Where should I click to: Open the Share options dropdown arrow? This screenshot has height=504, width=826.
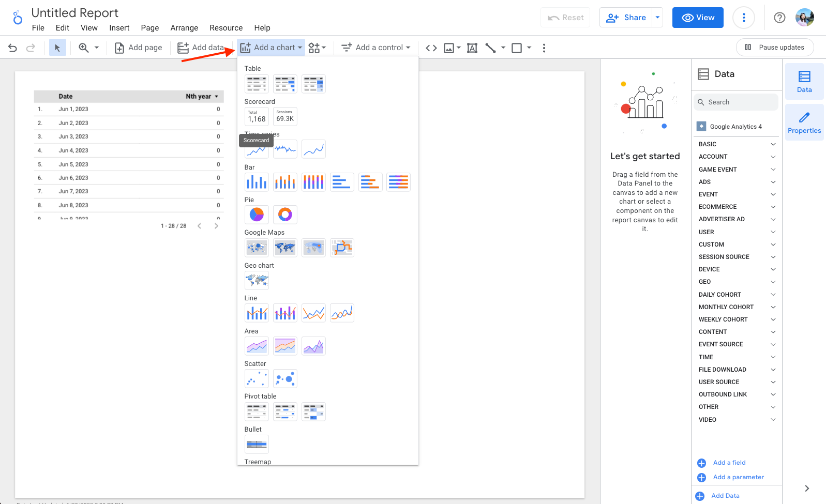tap(657, 18)
